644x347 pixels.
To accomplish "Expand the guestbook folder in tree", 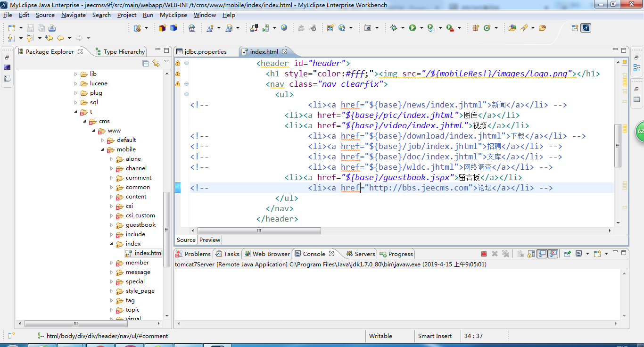I will pos(112,225).
